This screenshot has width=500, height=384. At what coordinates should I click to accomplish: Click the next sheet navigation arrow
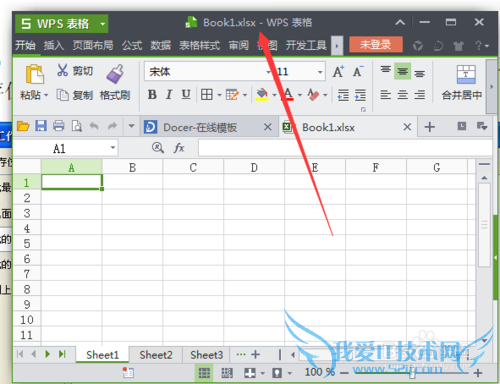coord(48,354)
